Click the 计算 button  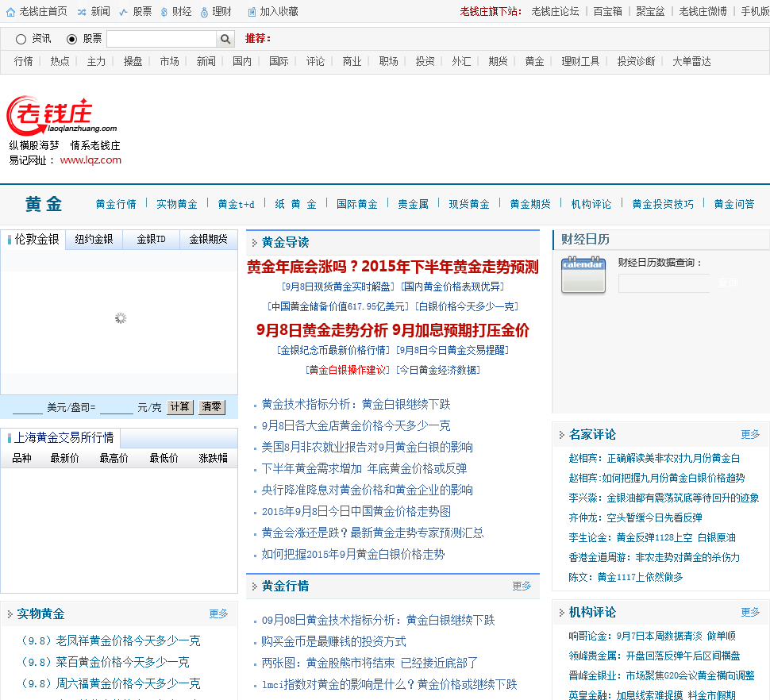pos(180,407)
